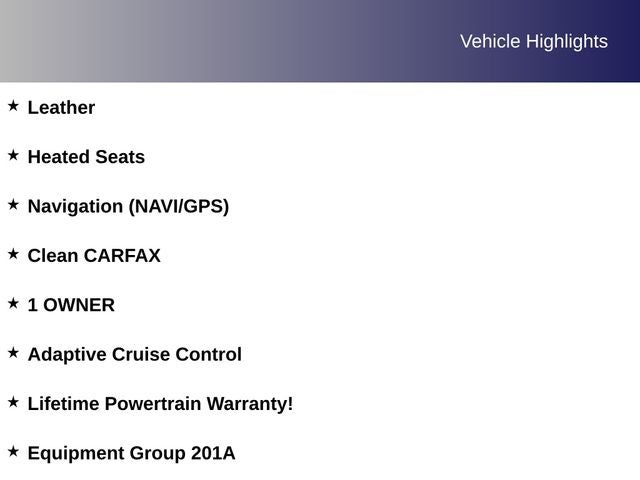Click the word Navigation in the list

(75, 207)
